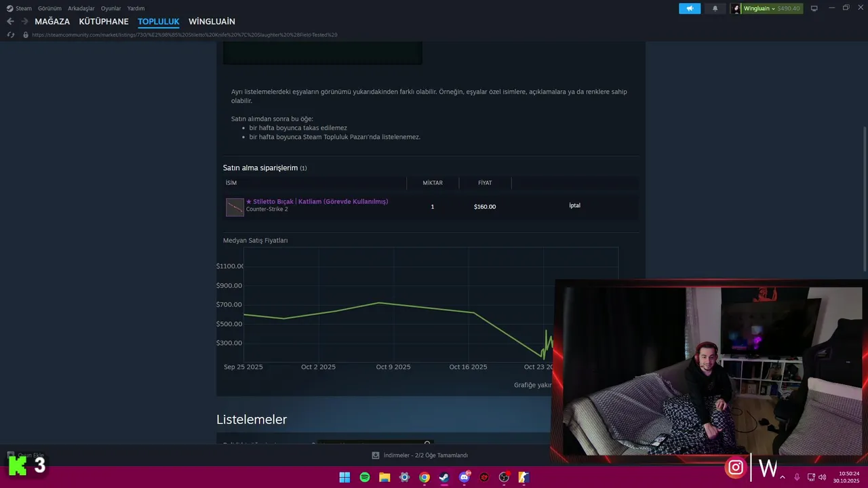The height and width of the screenshot is (488, 868).
Task: Open Discord from the taskbar
Action: coord(465,477)
